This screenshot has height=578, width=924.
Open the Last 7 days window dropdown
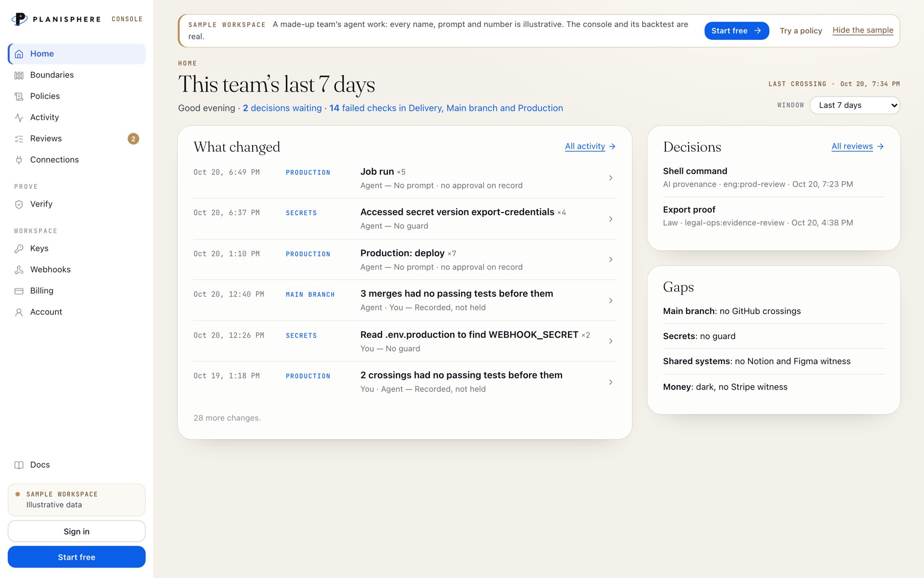point(855,105)
